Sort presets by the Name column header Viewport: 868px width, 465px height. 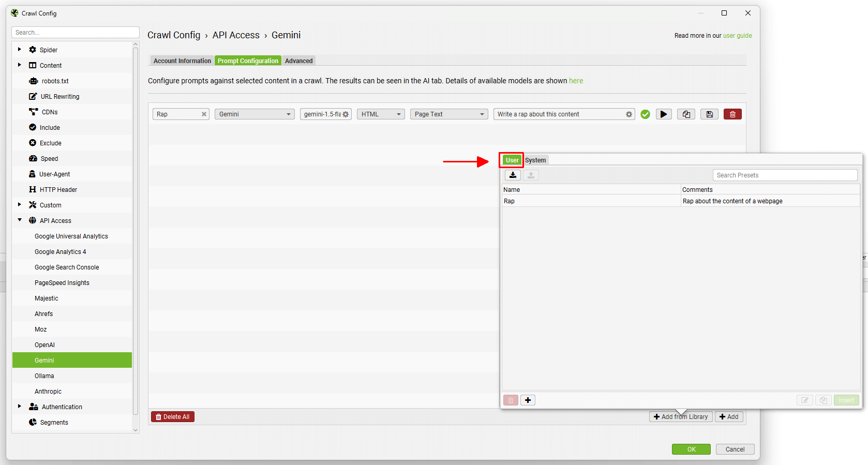point(591,190)
